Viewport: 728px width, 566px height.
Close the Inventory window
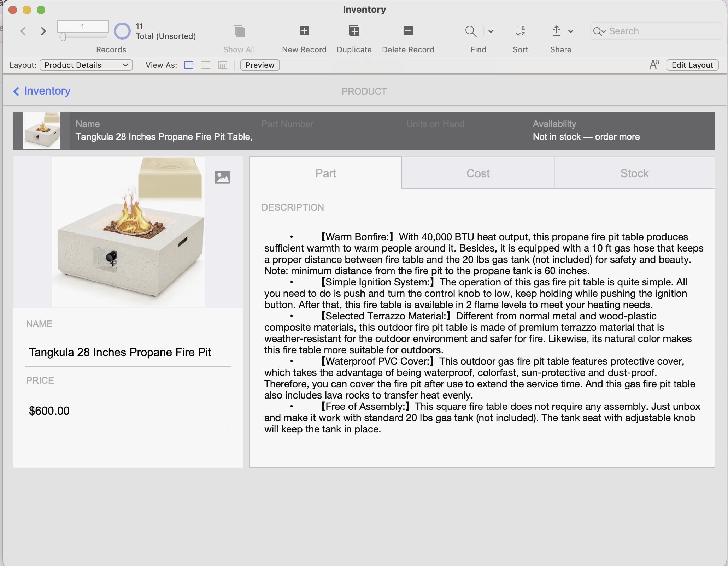(x=13, y=10)
